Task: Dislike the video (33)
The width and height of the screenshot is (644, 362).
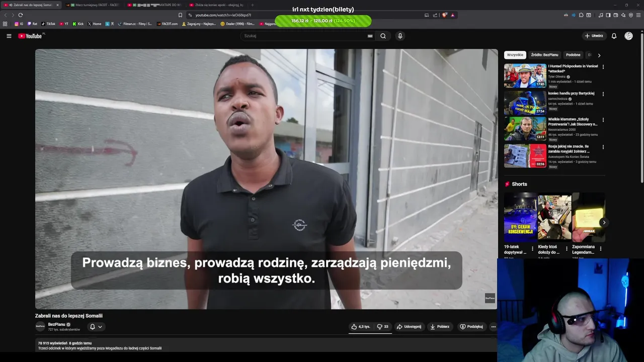Action: 383,326
